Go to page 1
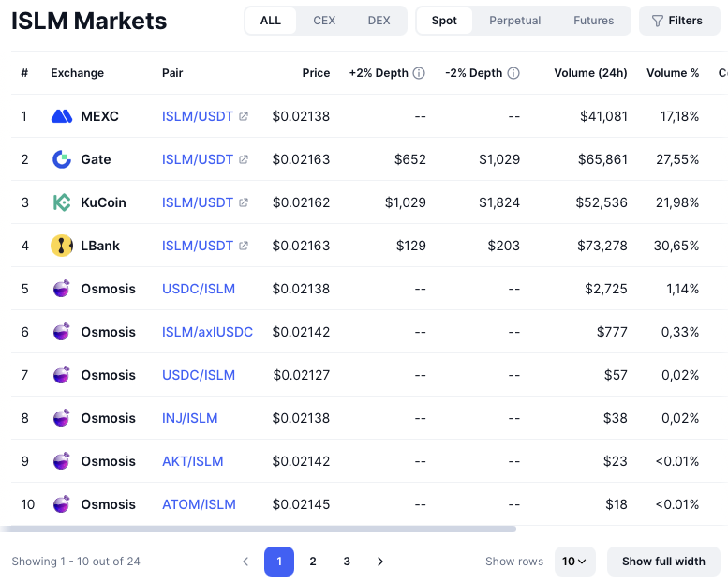 point(279,562)
